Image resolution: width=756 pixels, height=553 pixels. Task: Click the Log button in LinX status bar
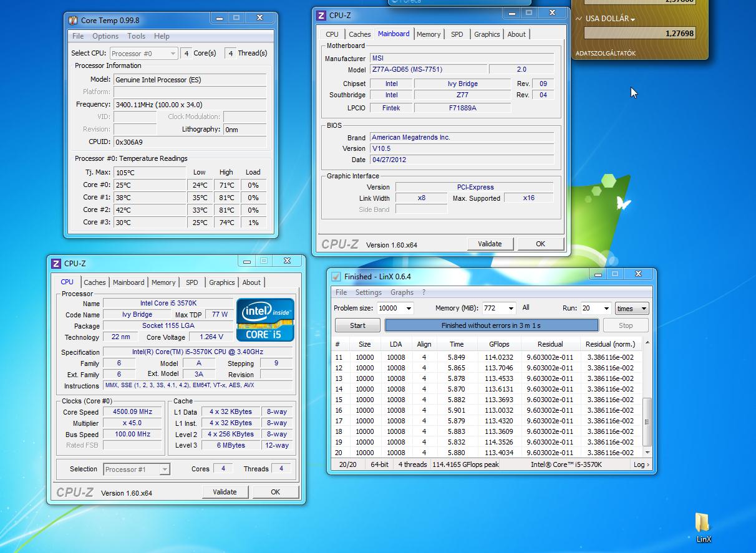coord(641,464)
